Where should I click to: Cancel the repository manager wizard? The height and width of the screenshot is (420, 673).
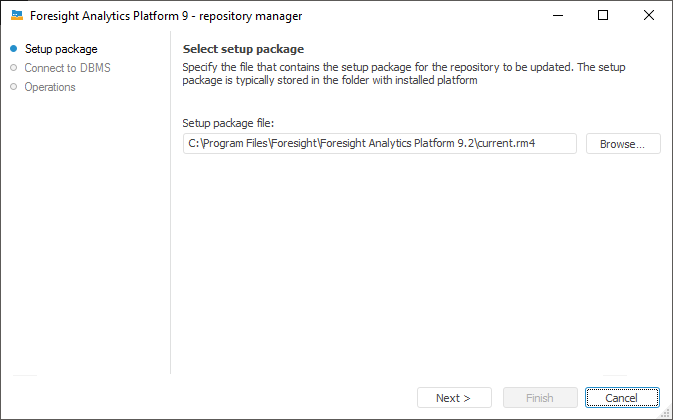point(622,398)
